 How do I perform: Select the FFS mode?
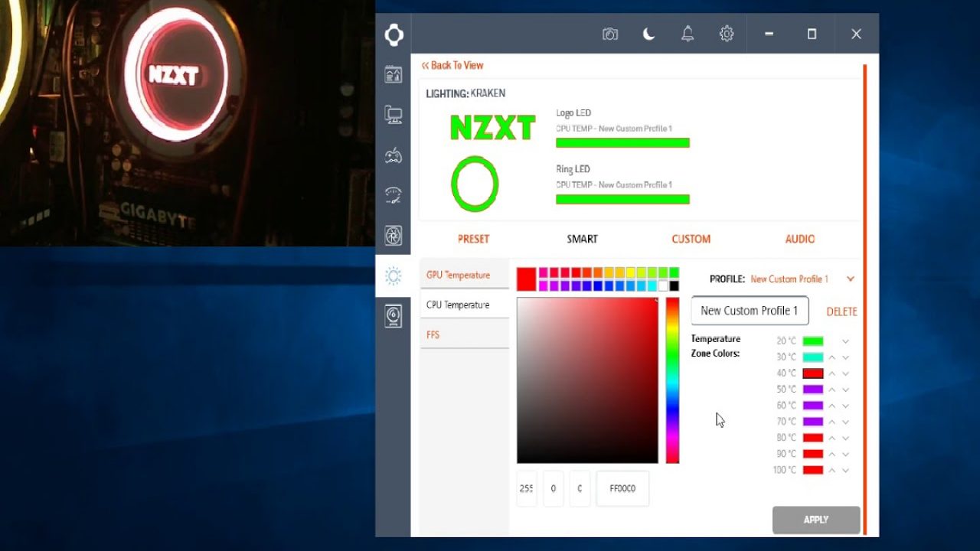465,334
